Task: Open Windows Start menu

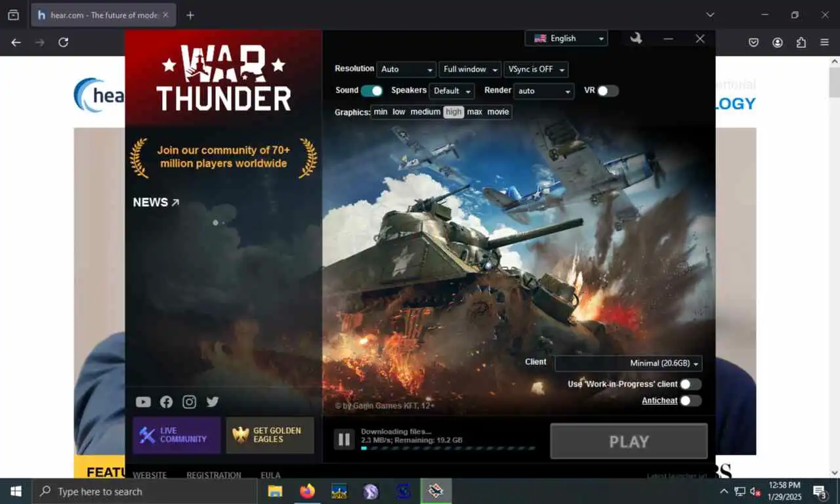Action: pyautogui.click(x=16, y=491)
